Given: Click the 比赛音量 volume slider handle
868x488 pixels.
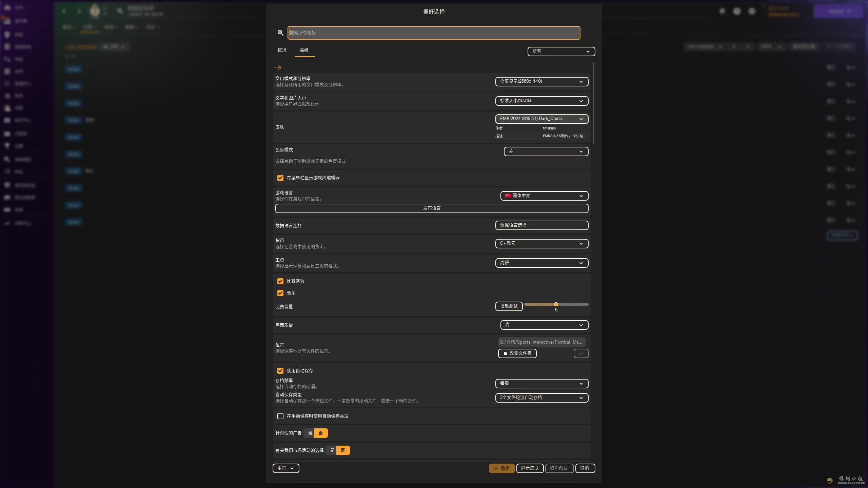Looking at the screenshot, I should 556,304.
